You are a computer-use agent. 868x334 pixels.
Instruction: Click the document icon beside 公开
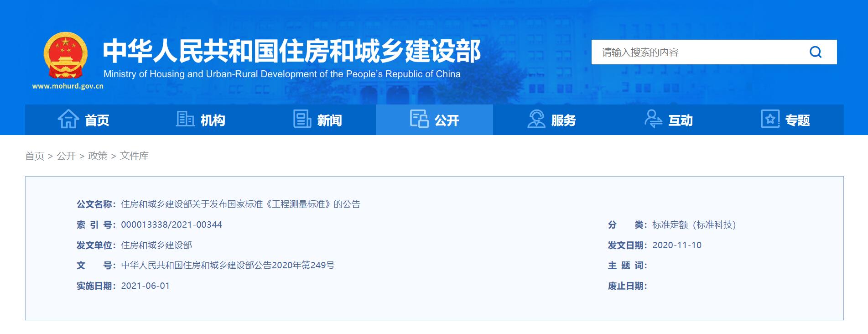419,119
